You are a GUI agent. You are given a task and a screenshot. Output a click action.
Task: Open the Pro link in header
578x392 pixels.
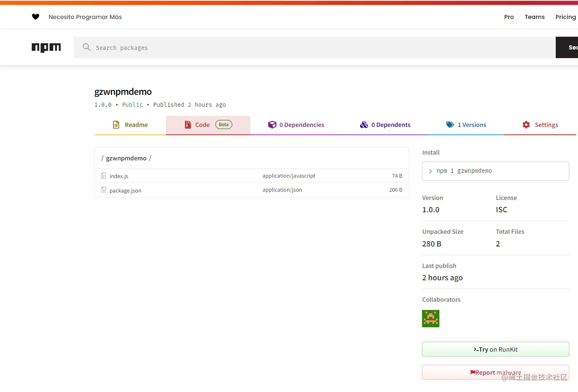click(x=509, y=17)
